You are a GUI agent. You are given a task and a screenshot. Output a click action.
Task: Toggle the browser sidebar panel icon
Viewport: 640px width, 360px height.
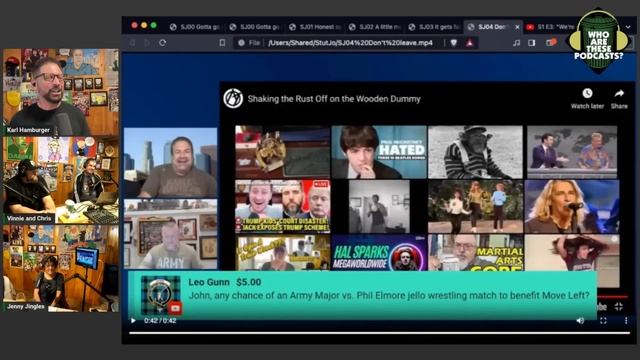pos(531,42)
